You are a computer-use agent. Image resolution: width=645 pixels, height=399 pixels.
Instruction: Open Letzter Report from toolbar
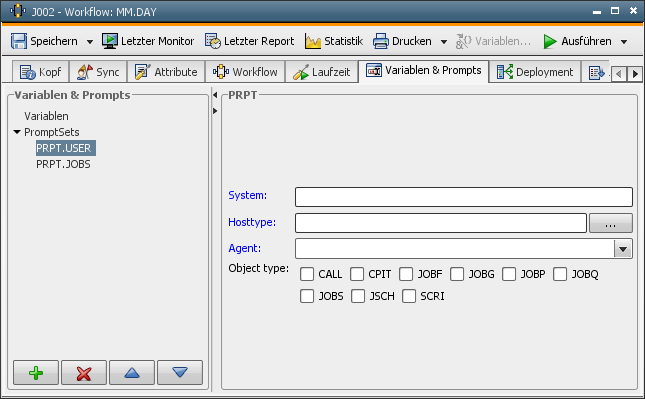click(x=249, y=41)
